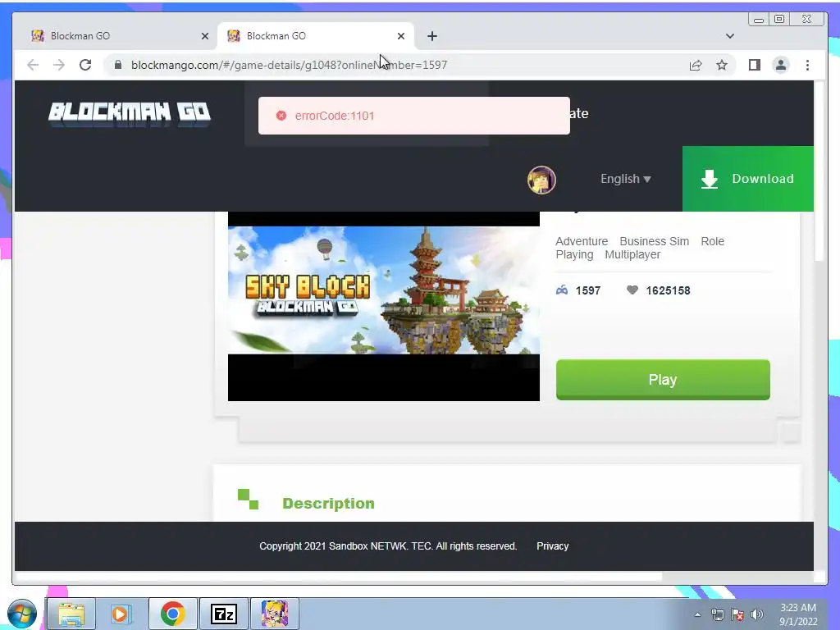Screen dimensions: 840x630
Task: Click the volume speaker tray icon
Action: (x=757, y=614)
